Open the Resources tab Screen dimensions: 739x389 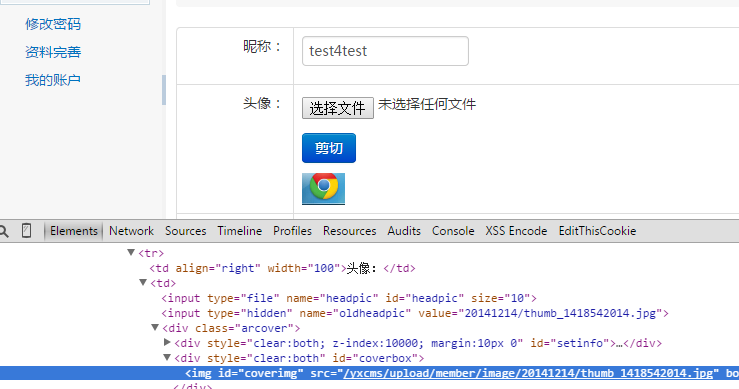(349, 231)
